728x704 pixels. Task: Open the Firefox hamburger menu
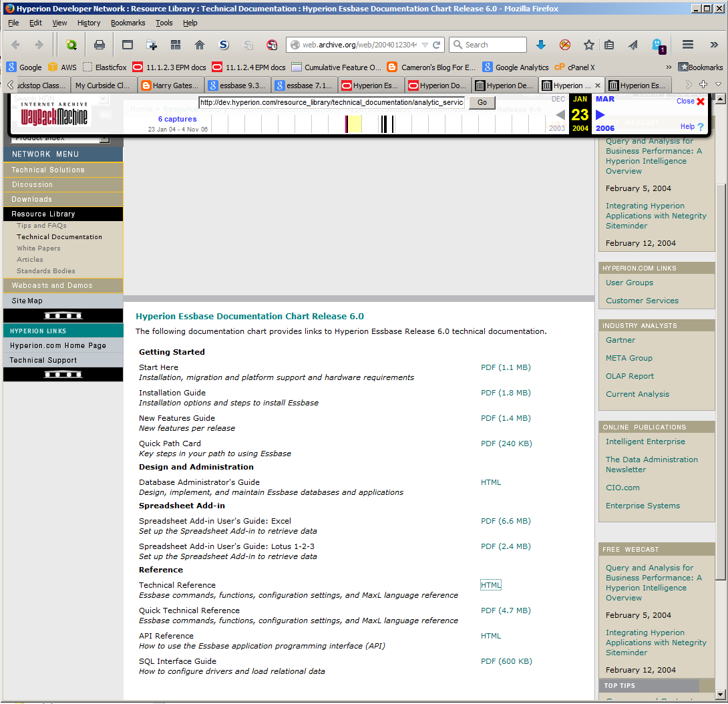pos(688,45)
